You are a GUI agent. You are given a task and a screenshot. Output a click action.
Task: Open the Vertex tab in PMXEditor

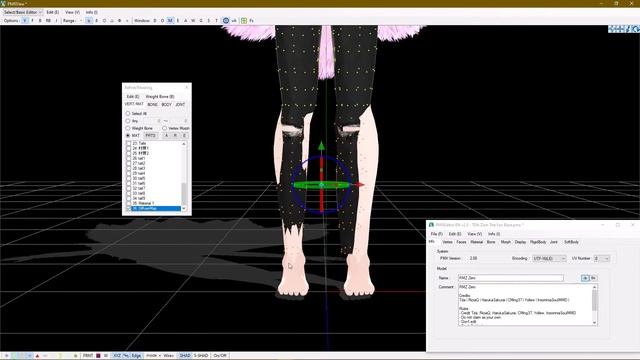[x=447, y=242]
